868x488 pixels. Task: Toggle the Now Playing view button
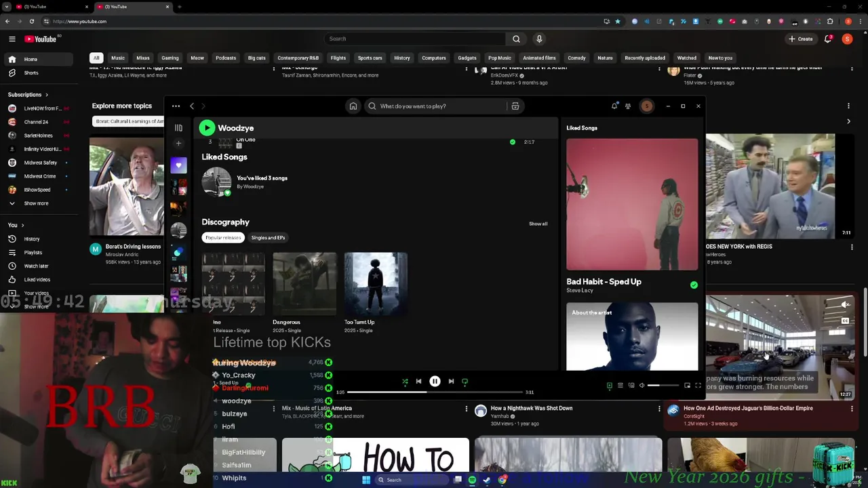coord(609,386)
